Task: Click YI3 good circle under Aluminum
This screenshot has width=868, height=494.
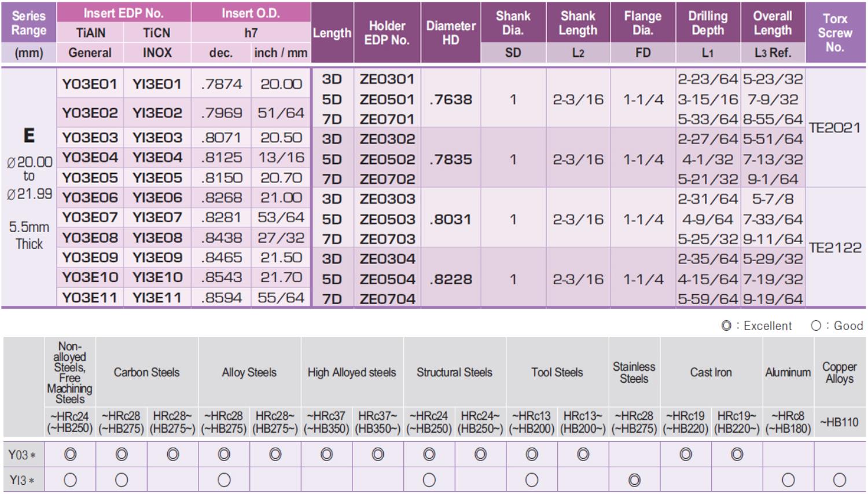Action: tap(788, 480)
